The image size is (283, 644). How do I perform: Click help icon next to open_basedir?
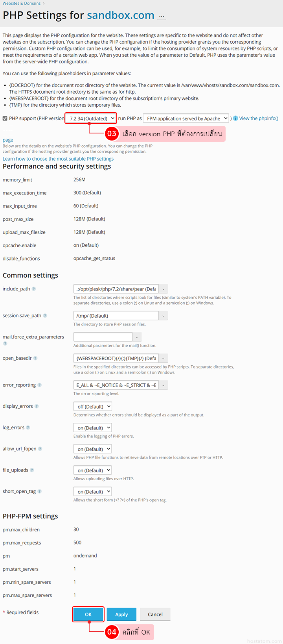tap(35, 358)
